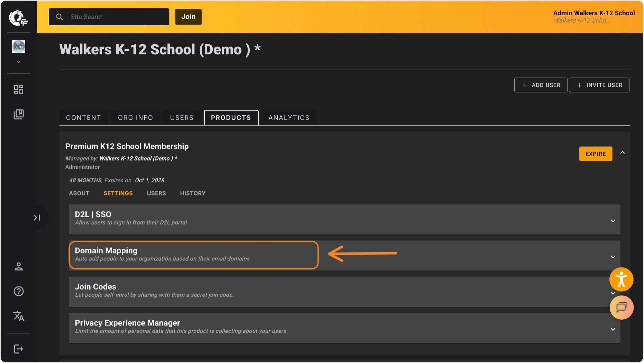The height and width of the screenshot is (363, 644).
Task: Open the chat support bubble icon
Action: click(621, 307)
